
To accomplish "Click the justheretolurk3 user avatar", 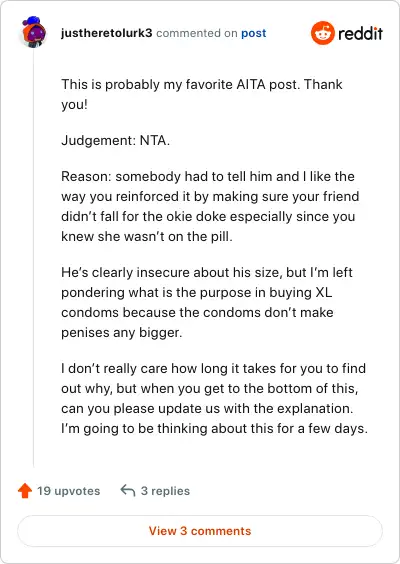I will pyautogui.click(x=34, y=32).
